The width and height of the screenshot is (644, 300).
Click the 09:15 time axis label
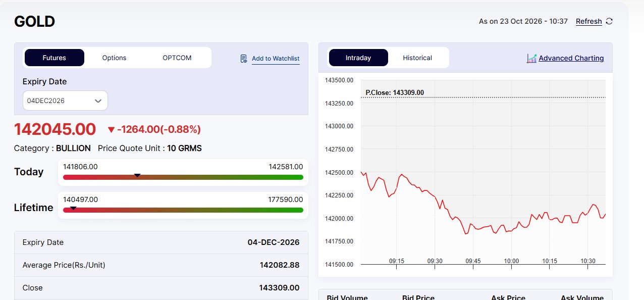(397, 261)
